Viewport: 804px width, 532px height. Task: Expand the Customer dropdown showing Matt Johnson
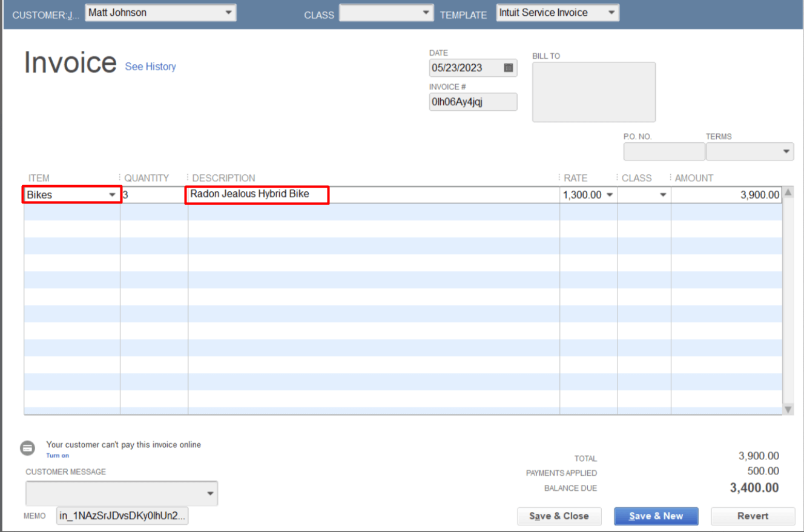[229, 12]
